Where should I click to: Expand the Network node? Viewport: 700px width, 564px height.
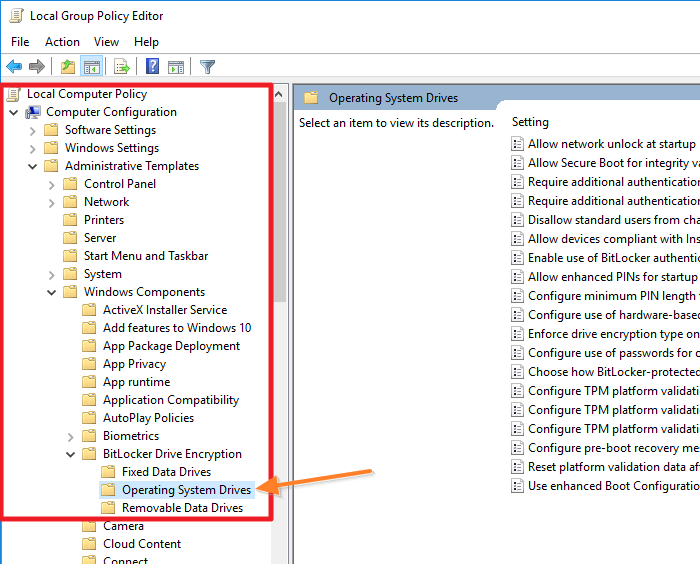click(52, 203)
